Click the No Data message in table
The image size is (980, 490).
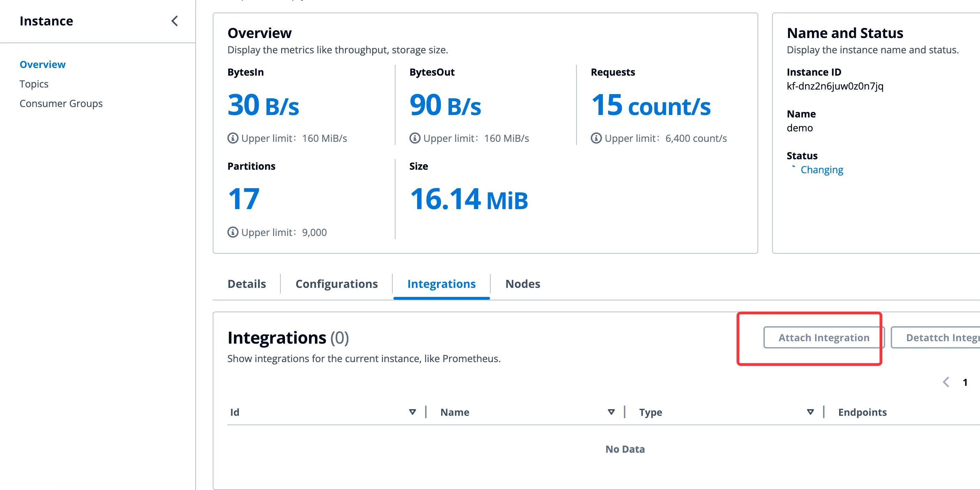coord(625,449)
